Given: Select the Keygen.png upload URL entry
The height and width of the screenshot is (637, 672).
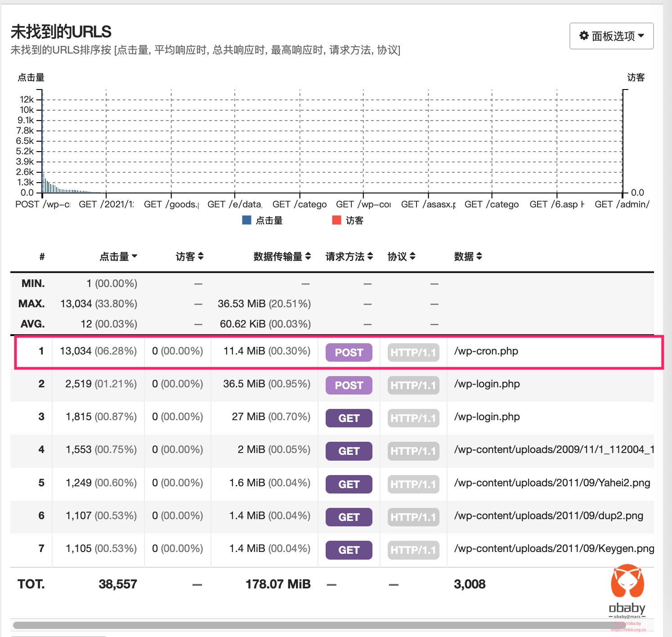Looking at the screenshot, I should [x=554, y=548].
